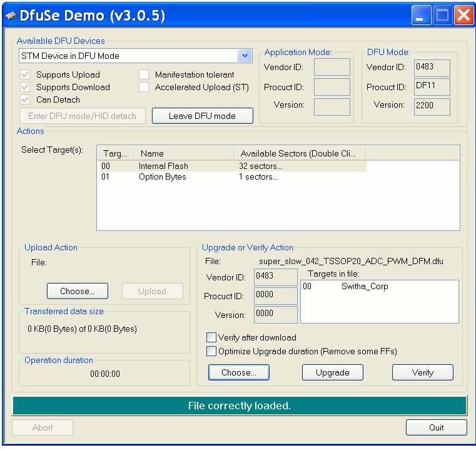Click the Targ... column header
Screen dimensions: 476x450
click(x=116, y=154)
